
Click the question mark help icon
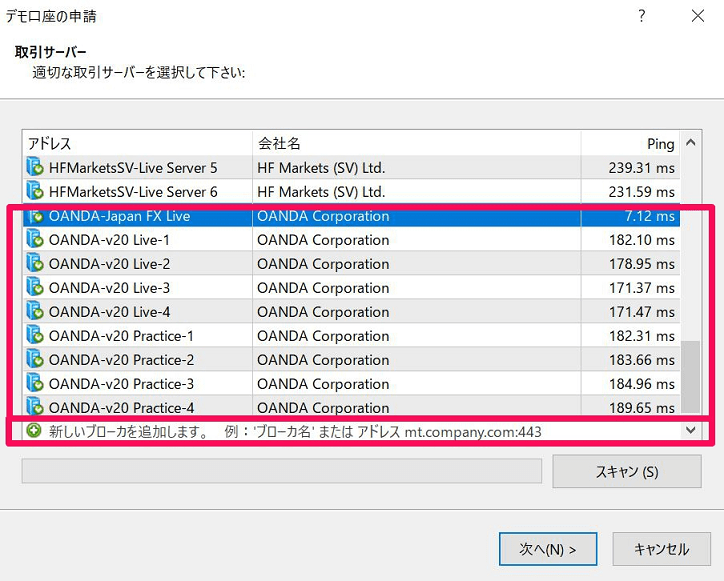pyautogui.click(x=641, y=16)
